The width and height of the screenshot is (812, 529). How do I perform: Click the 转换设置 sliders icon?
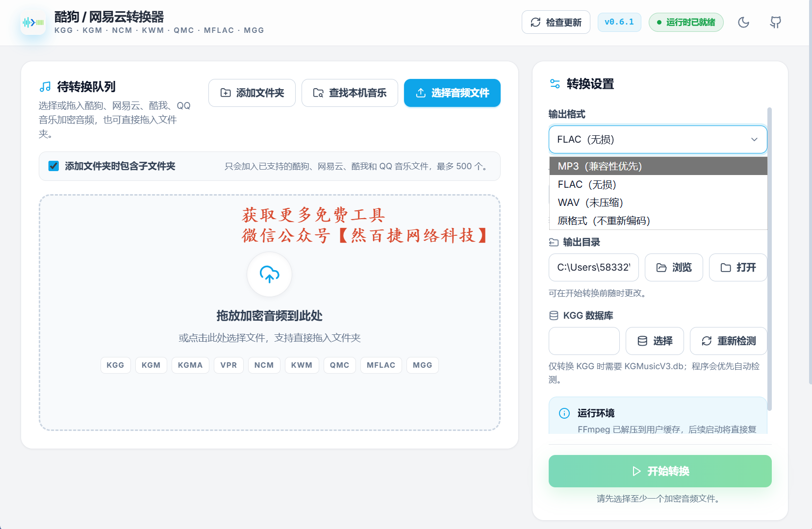555,84
